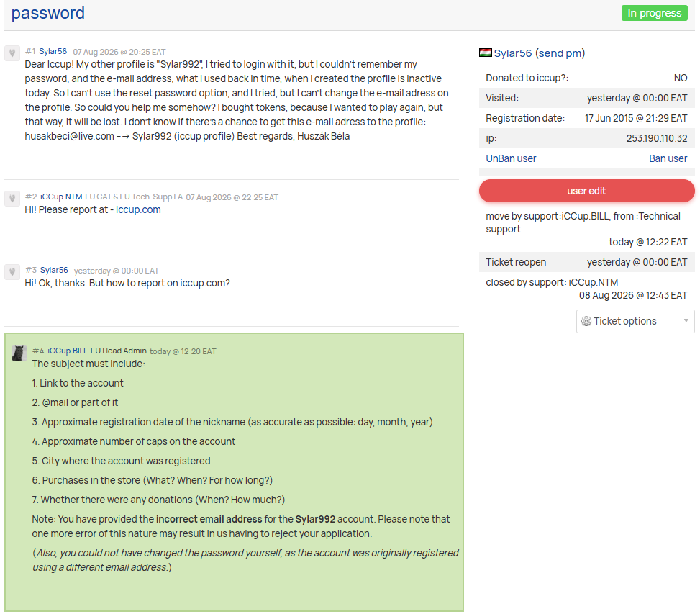Viewport: 700px width, 614px height.
Task: Click the Ban user link
Action: (668, 158)
